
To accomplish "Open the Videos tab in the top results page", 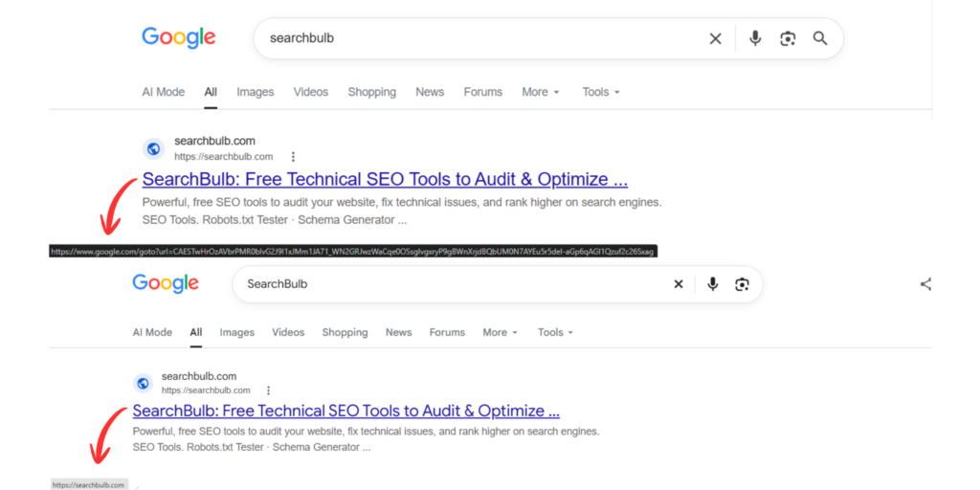I will click(311, 92).
